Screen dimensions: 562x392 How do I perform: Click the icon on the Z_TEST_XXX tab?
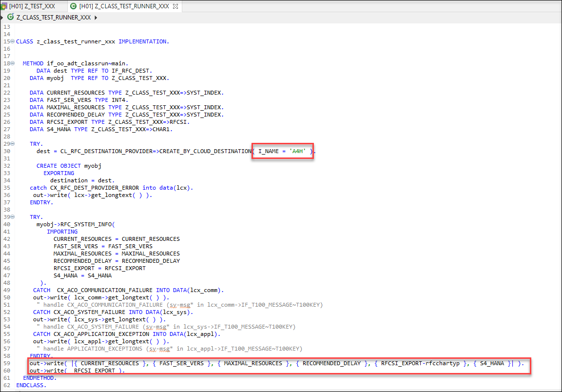[x=4, y=6]
